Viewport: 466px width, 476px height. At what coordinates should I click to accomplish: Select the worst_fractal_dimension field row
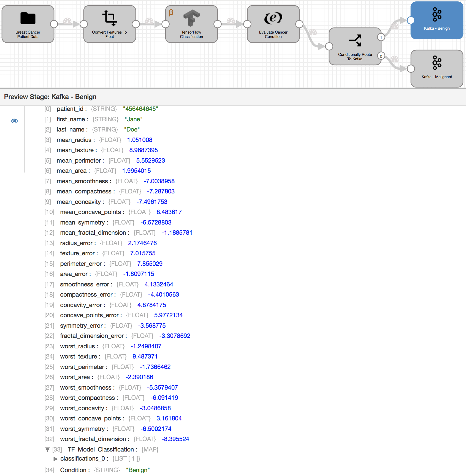93,439
